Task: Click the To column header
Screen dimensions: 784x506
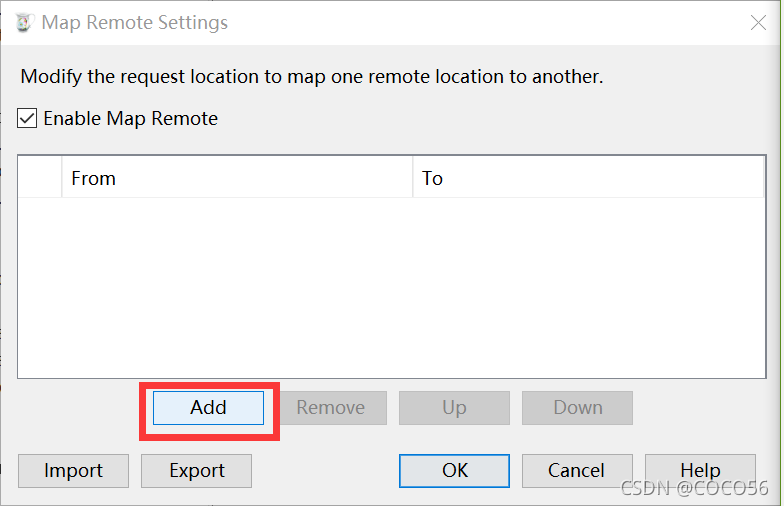Action: pos(588,178)
